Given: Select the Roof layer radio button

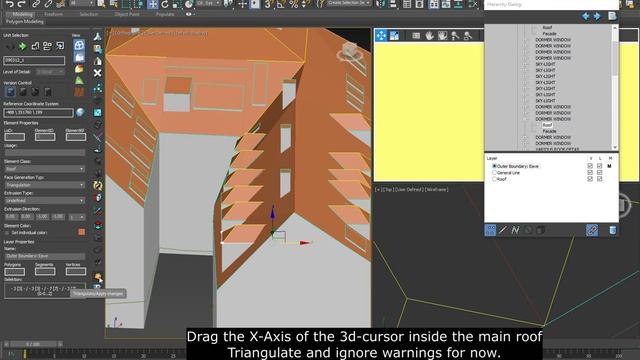Looking at the screenshot, I should point(494,179).
